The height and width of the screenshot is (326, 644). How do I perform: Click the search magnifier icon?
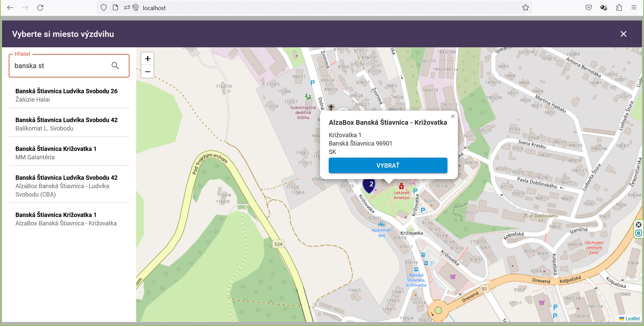115,66
